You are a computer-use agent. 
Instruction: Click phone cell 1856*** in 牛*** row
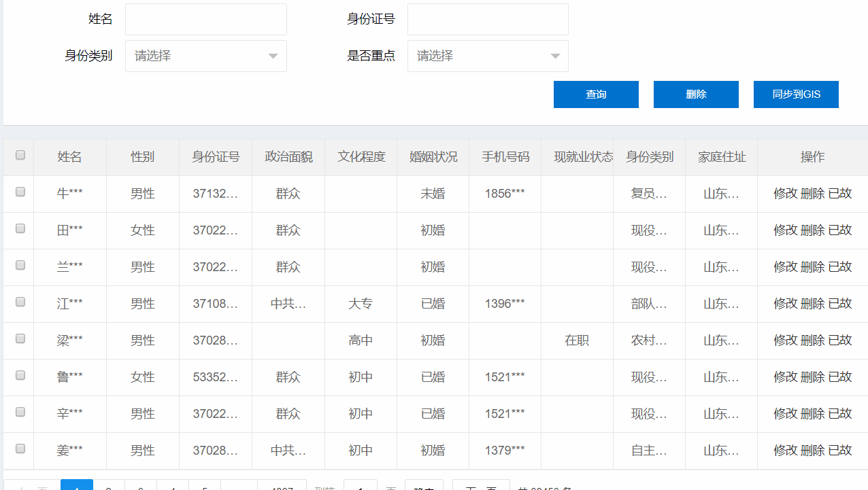[x=505, y=194]
